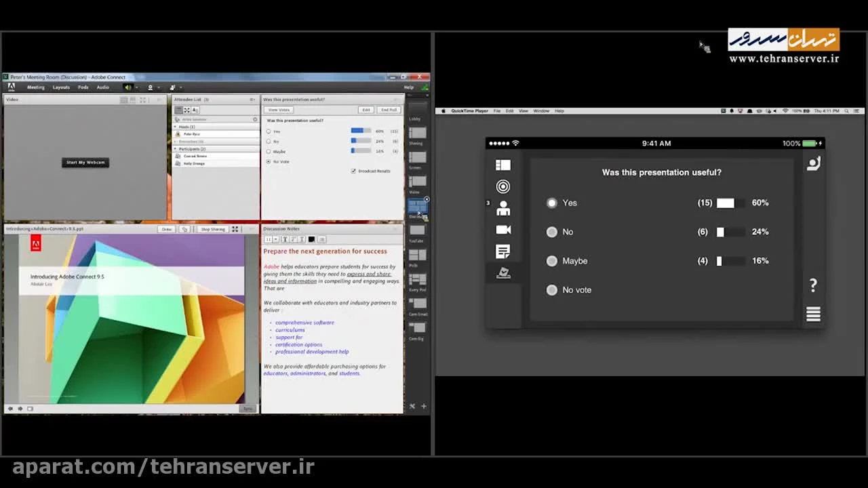Switch the attendee list to the breakout room view icon
This screenshot has width=868, height=488.
point(187,110)
